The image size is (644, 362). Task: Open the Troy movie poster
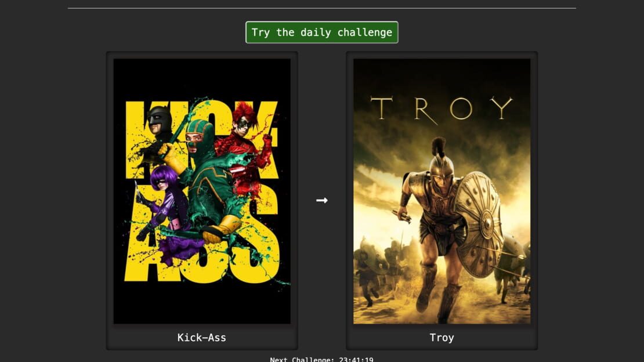point(442,191)
